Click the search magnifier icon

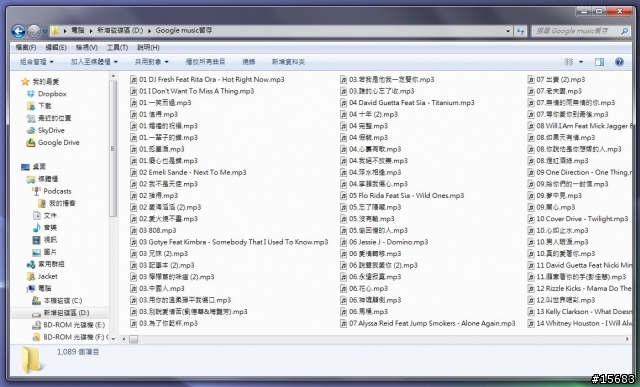[624, 31]
